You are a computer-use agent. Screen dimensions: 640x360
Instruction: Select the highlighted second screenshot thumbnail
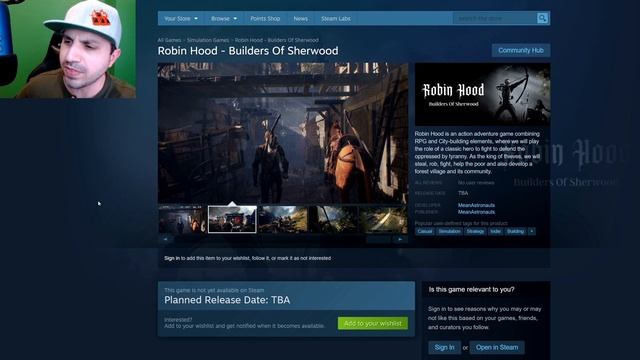pos(232,220)
